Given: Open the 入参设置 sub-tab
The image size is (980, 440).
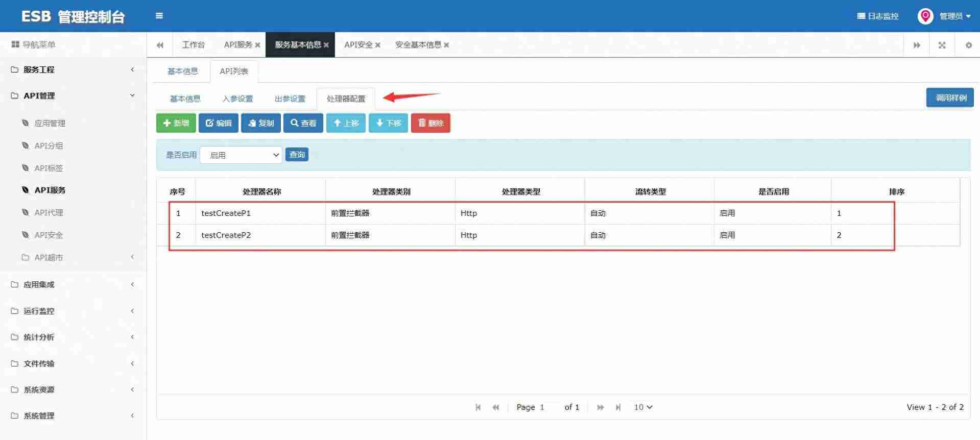Looking at the screenshot, I should click(237, 99).
